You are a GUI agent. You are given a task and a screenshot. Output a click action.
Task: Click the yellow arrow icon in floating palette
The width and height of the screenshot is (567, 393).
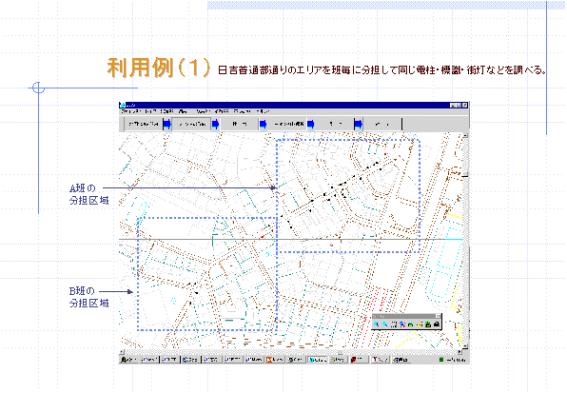419,325
